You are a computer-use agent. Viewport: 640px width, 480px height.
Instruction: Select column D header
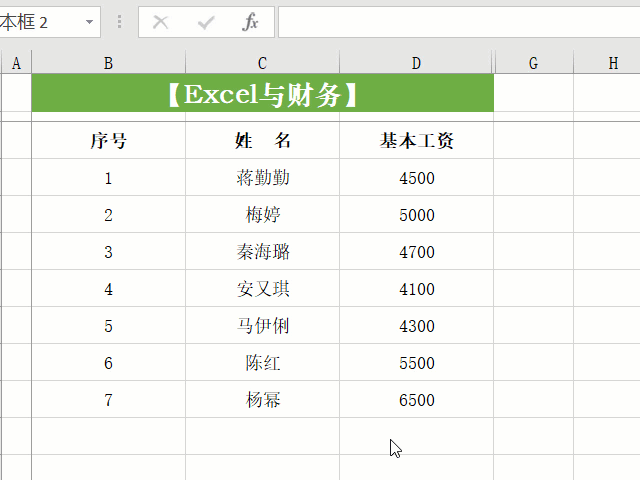click(x=416, y=63)
